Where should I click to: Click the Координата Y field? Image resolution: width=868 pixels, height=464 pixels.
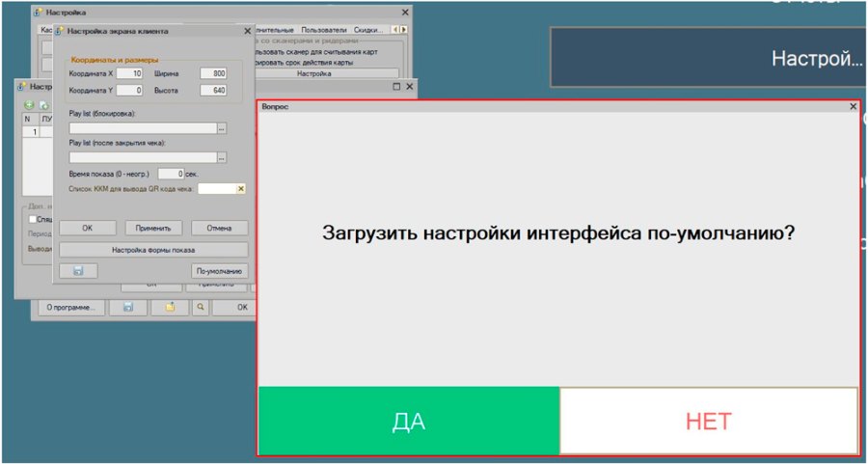130,91
